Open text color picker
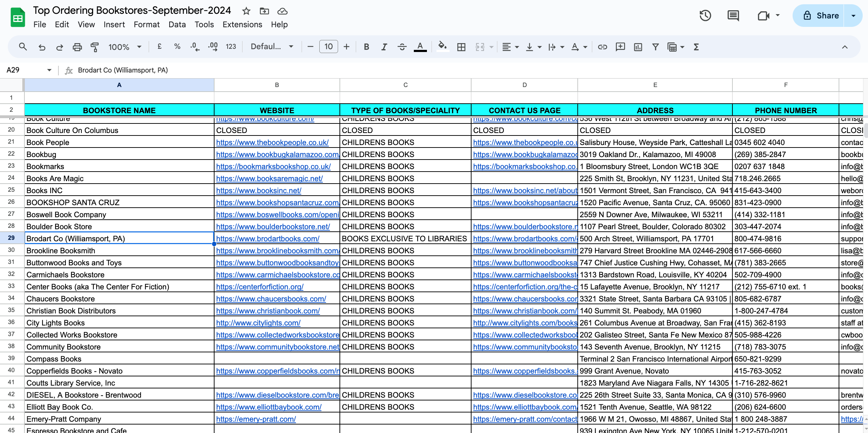868x433 pixels. click(x=420, y=47)
